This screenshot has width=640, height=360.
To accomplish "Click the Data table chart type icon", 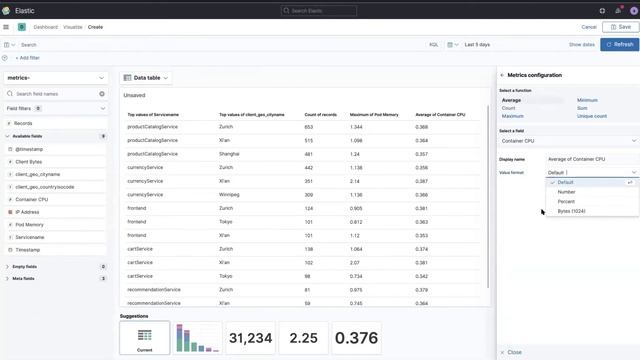I will (x=127, y=78).
